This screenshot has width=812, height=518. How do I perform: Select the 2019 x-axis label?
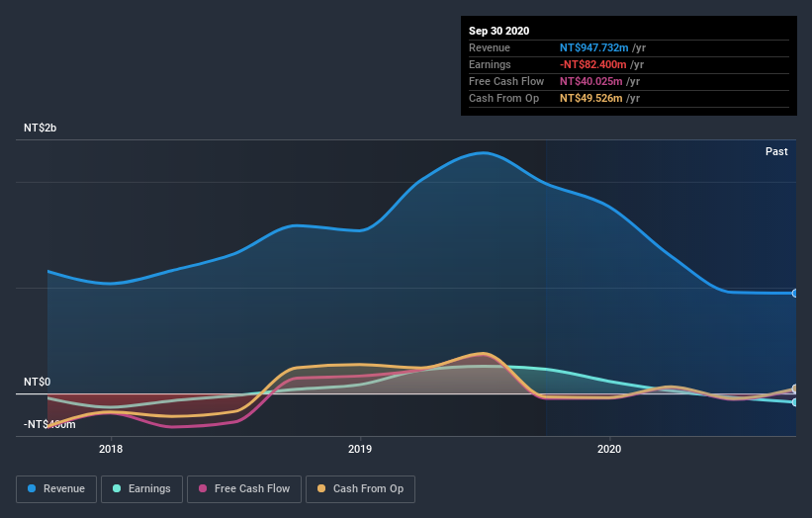click(x=360, y=449)
